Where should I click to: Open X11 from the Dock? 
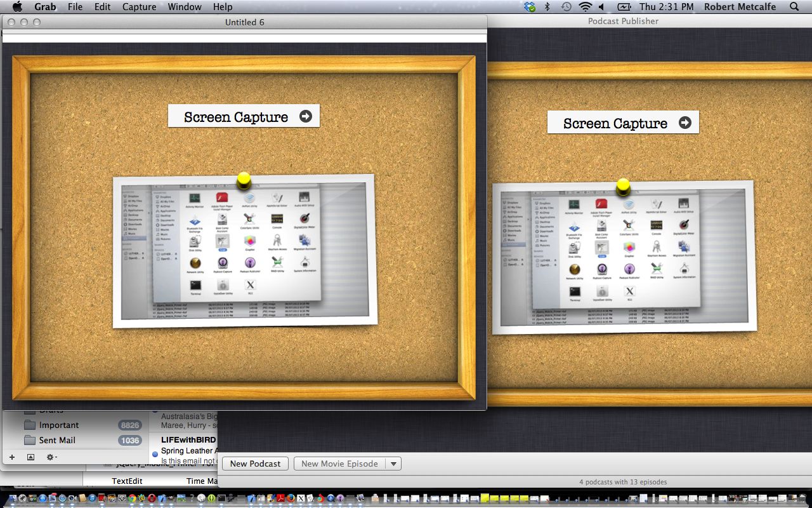(301, 498)
